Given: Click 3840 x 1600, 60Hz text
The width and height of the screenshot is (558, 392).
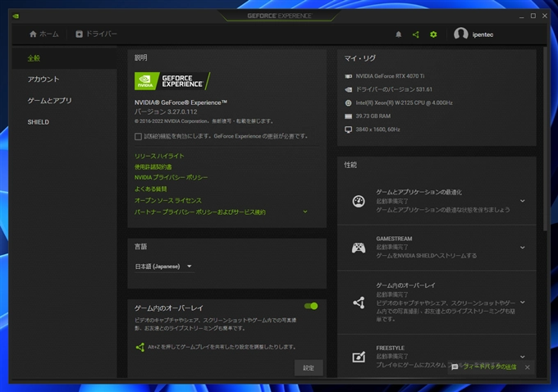Looking at the screenshot, I should coord(378,130).
